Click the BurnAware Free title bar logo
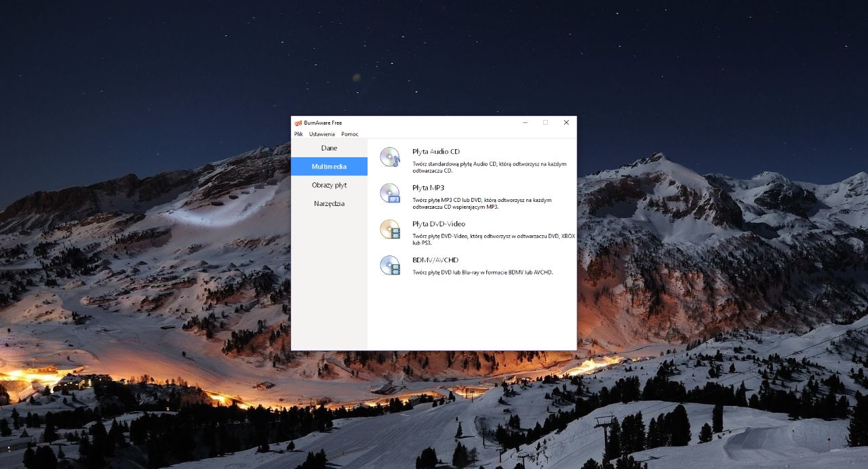This screenshot has height=469, width=868. 298,123
